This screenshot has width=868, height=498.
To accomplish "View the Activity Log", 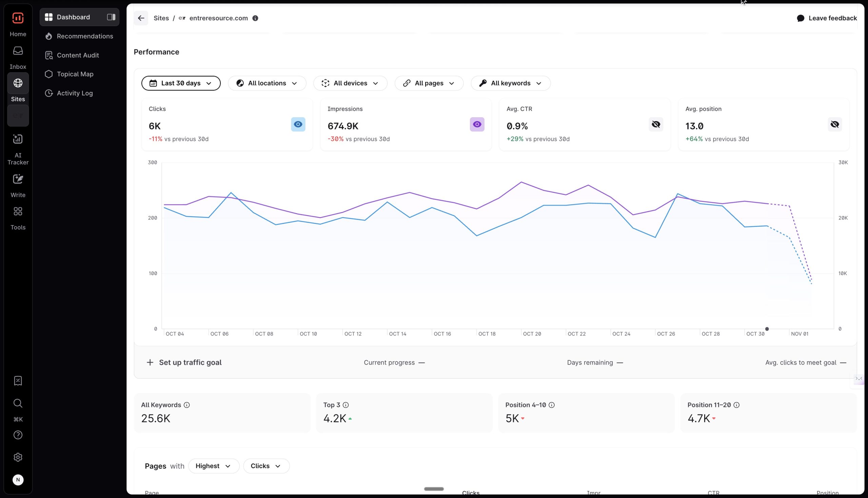I will [x=74, y=93].
